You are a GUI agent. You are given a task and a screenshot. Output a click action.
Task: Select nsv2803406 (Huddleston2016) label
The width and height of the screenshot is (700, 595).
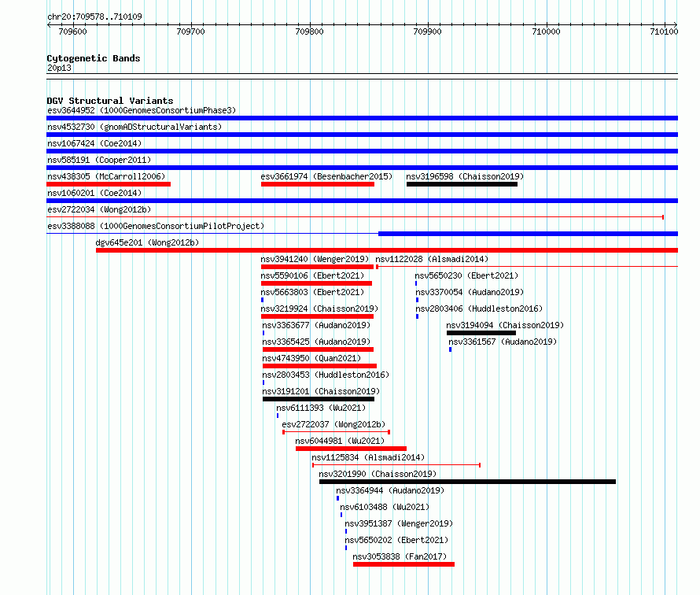point(479,309)
